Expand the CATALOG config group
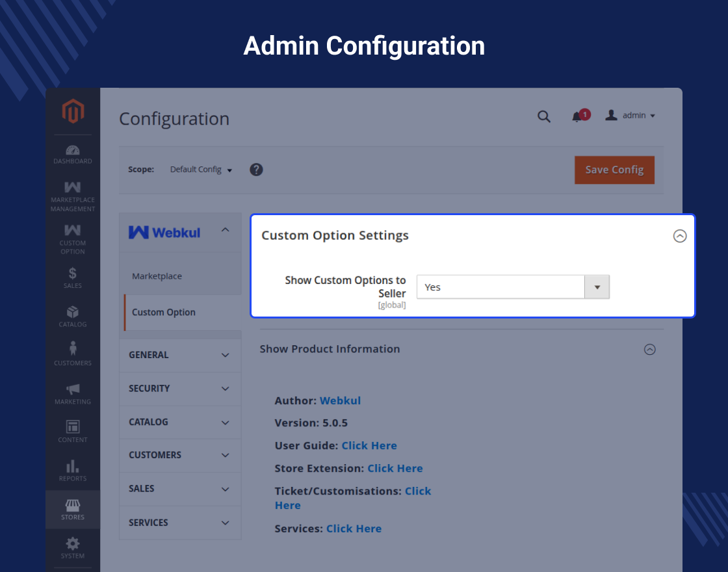Image resolution: width=728 pixels, height=572 pixels. 180,422
